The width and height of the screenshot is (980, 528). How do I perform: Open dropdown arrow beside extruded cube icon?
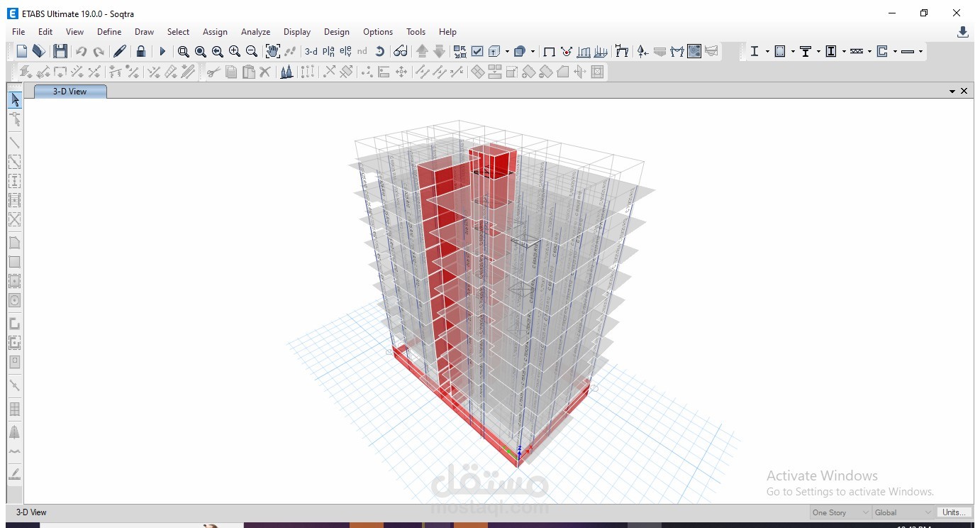tap(533, 51)
